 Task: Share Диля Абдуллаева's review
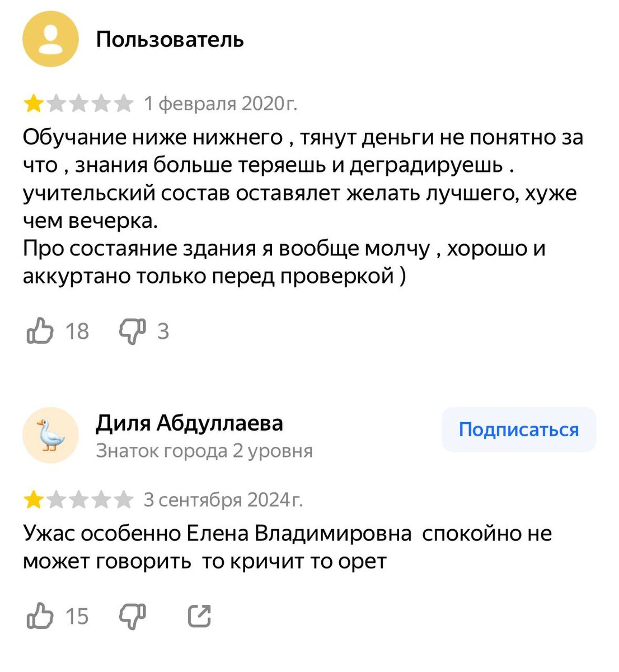coord(199,616)
